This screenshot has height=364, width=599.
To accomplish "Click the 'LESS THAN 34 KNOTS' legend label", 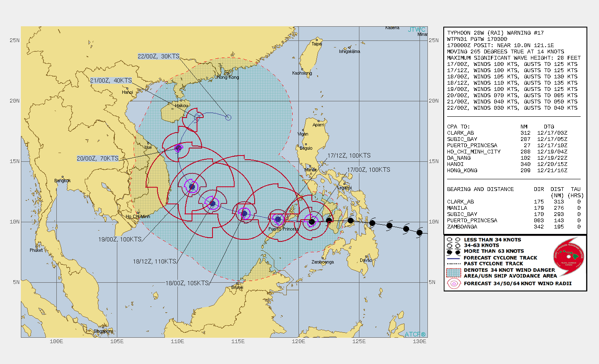I will point(493,240).
